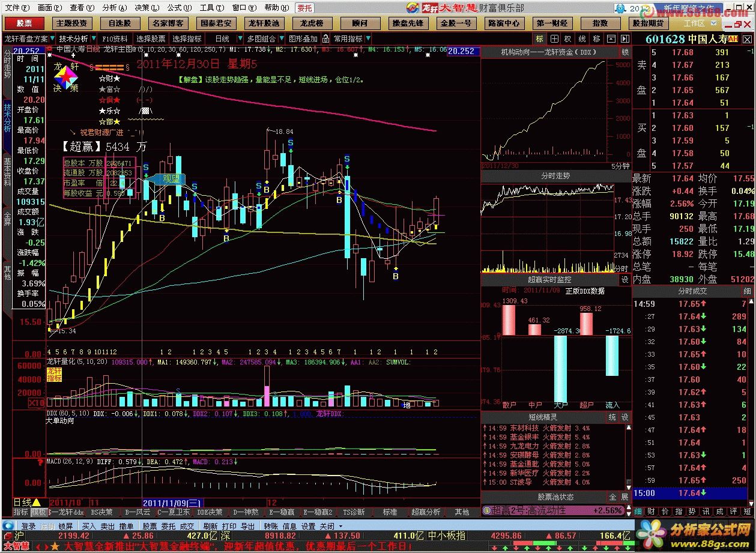Toggle the 移 button
This screenshot has height=553, width=756.
[x=596, y=38]
